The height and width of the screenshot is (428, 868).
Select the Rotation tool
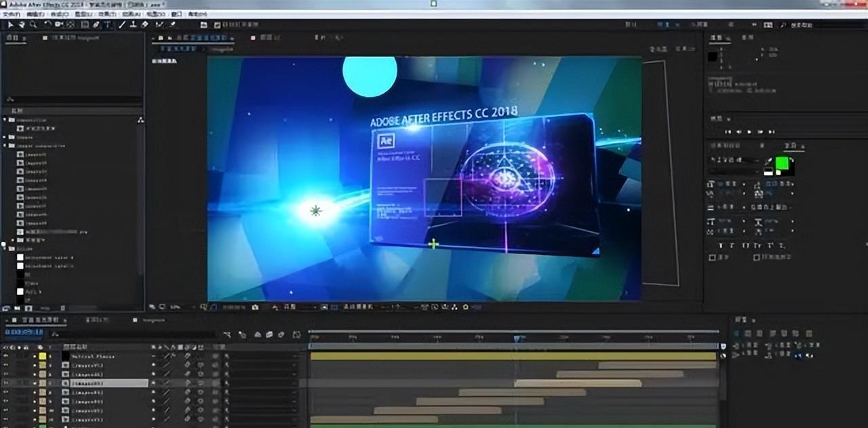[x=47, y=24]
